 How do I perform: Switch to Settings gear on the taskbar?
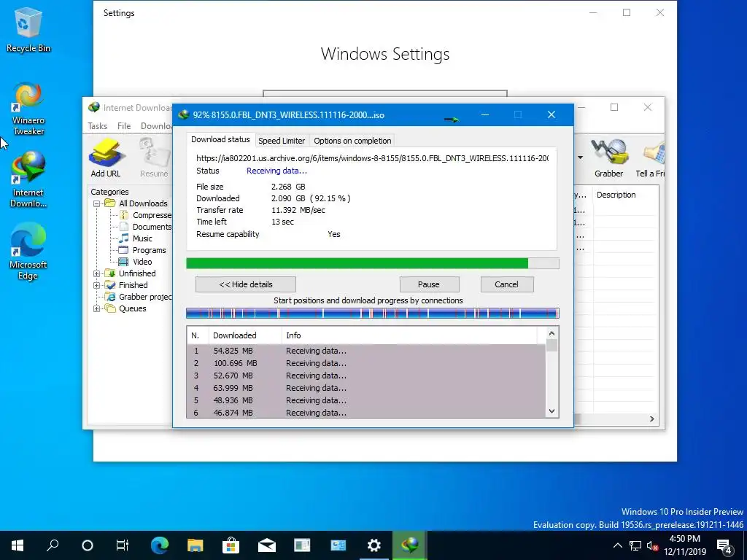374,545
